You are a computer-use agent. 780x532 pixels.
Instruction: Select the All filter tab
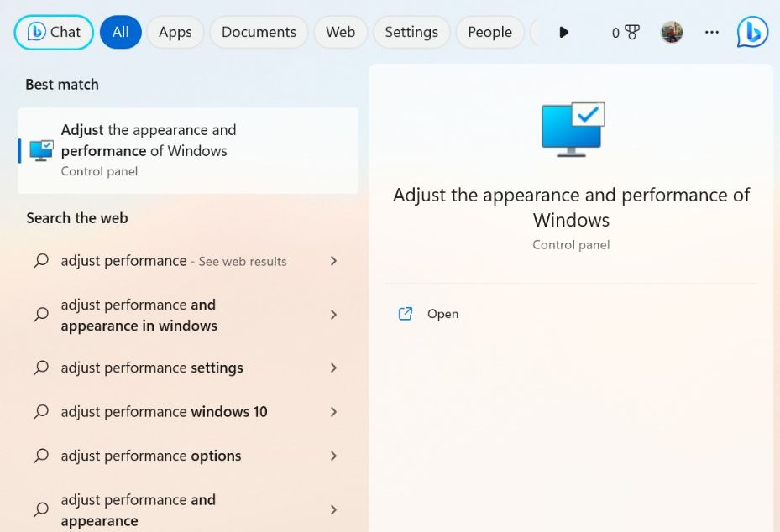[x=120, y=33]
